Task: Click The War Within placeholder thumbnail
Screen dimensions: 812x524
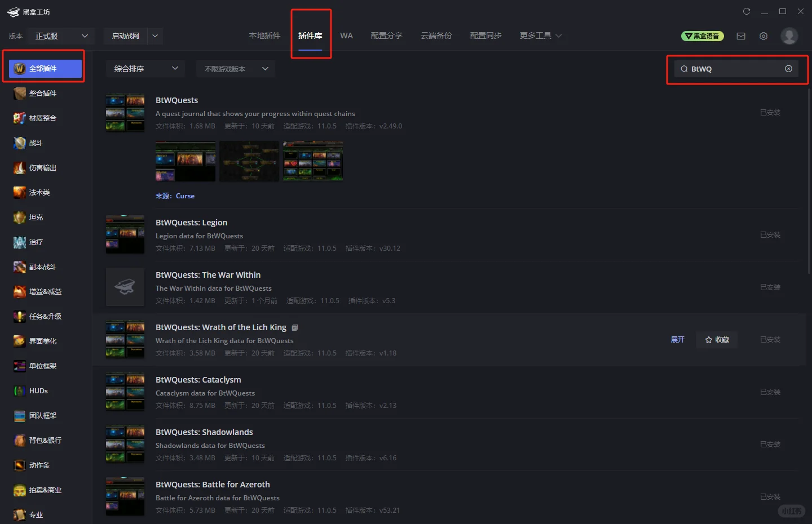Action: coord(125,287)
